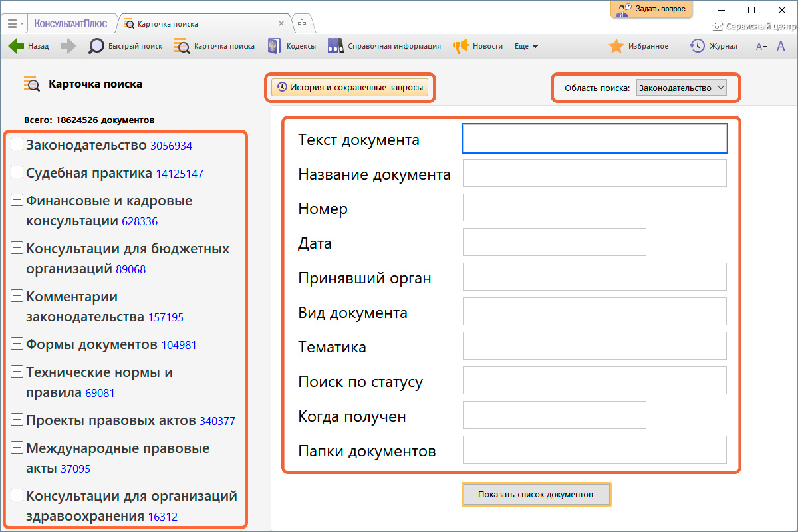Click the gray forward arrow
Image resolution: width=798 pixels, height=532 pixels.
point(68,46)
